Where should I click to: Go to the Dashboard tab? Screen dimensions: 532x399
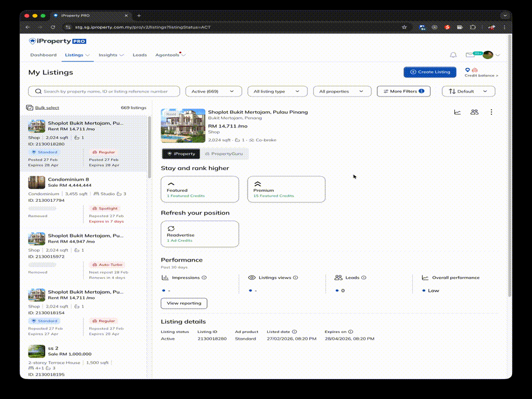[x=43, y=55]
